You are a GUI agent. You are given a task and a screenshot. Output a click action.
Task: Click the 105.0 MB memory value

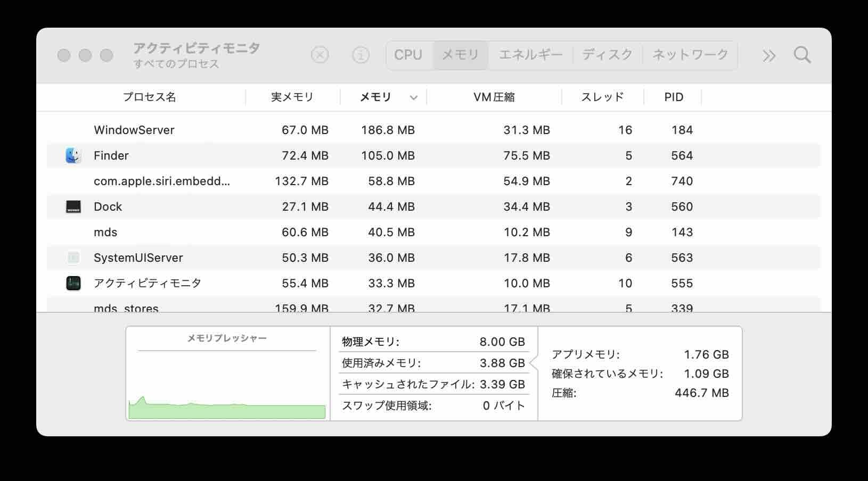(388, 155)
